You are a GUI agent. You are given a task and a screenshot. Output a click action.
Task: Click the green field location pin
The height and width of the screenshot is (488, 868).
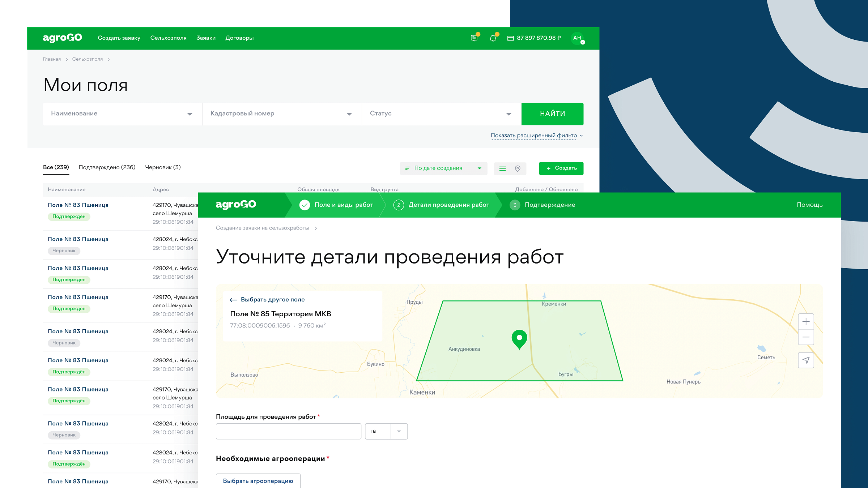pos(519,339)
